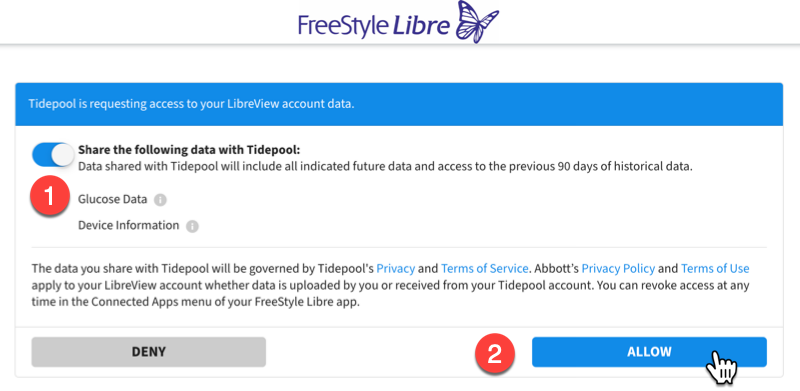The image size is (800, 391).
Task: Click the red step 1 marker
Action: coord(49,197)
